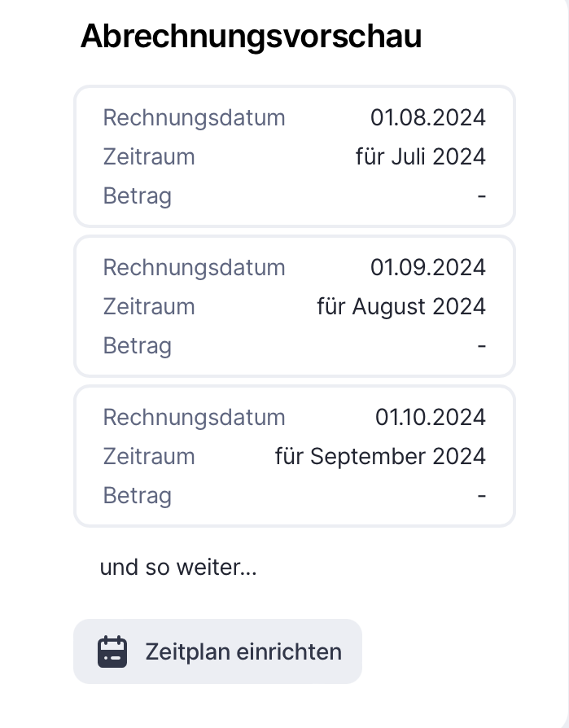Select the invoice date 01.08.2024

pyautogui.click(x=427, y=118)
